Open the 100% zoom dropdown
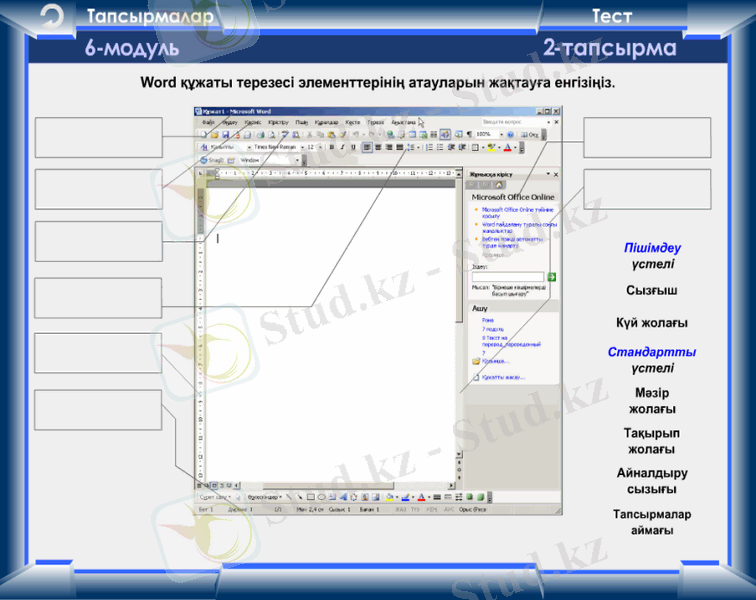This screenshot has height=600, width=756. 488,134
